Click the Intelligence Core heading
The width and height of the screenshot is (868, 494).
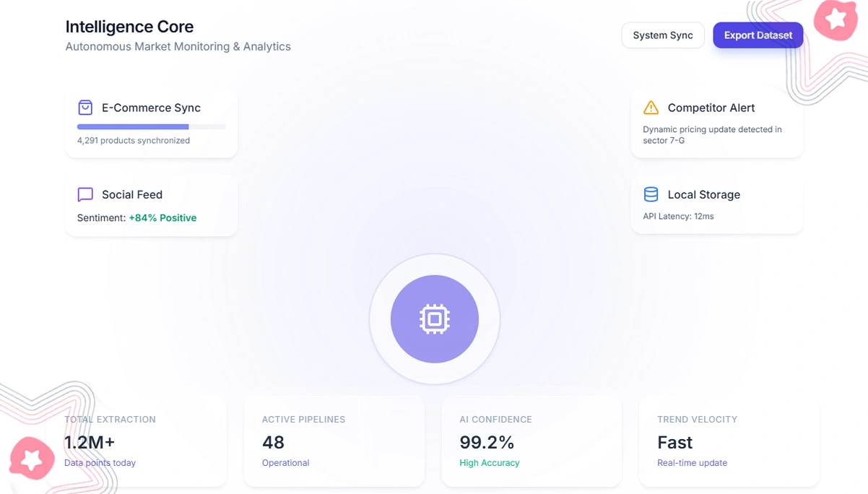[129, 27]
